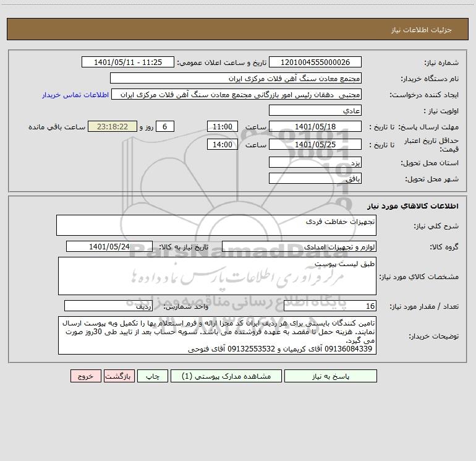Click delivery city field 'بافق'
Image resolution: width=476 pixels, height=461 pixels.
click(x=315, y=179)
